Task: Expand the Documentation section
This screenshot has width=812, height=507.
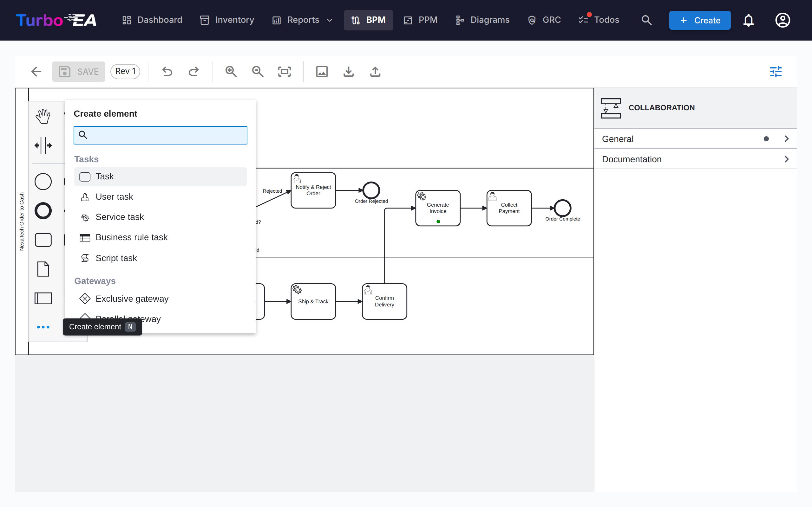Action: [695, 159]
